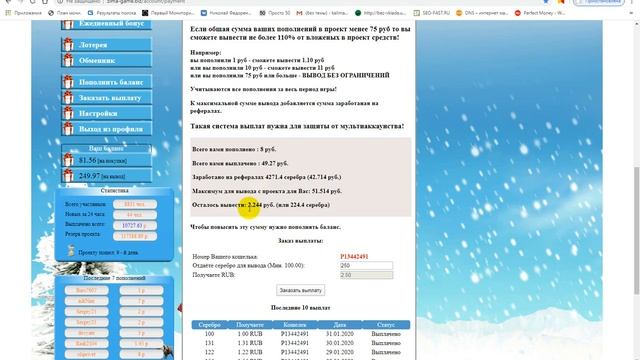Click the gift icon next to Настройки
This screenshot has width=640, height=360.
(x=68, y=113)
